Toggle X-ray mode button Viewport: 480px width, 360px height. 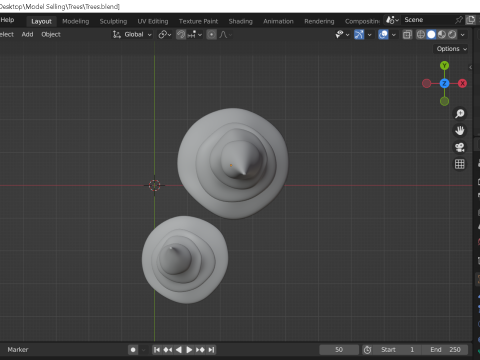(x=407, y=34)
